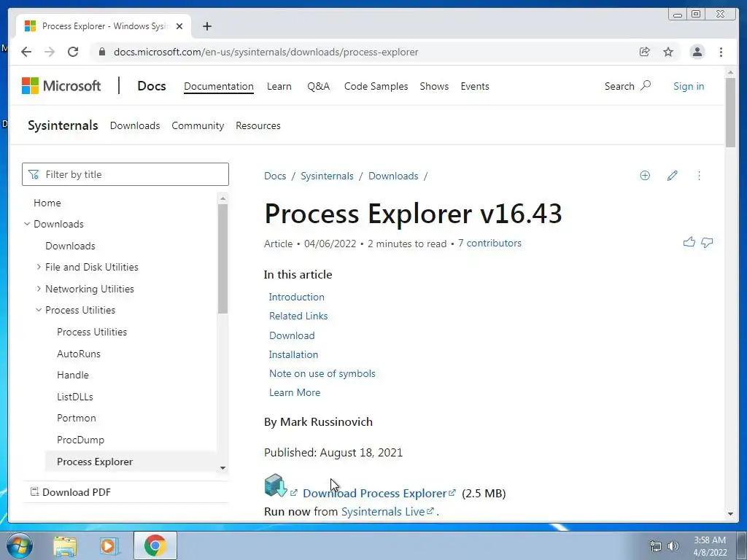Give thumbs up feedback

click(689, 242)
